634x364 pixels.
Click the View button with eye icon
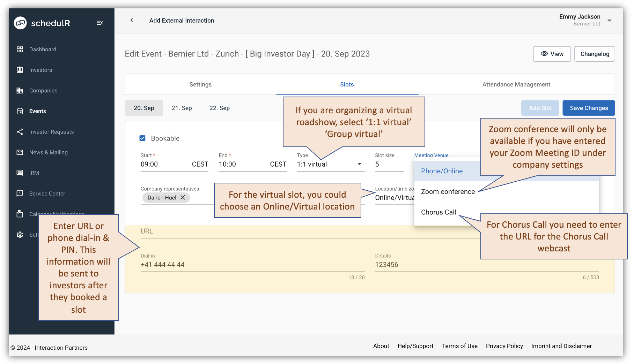(552, 54)
